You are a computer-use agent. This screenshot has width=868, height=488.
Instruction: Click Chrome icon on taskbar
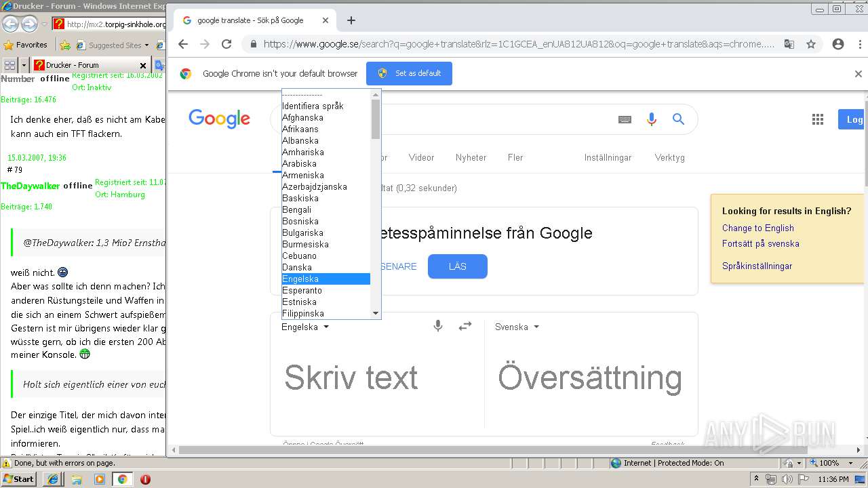tap(122, 479)
